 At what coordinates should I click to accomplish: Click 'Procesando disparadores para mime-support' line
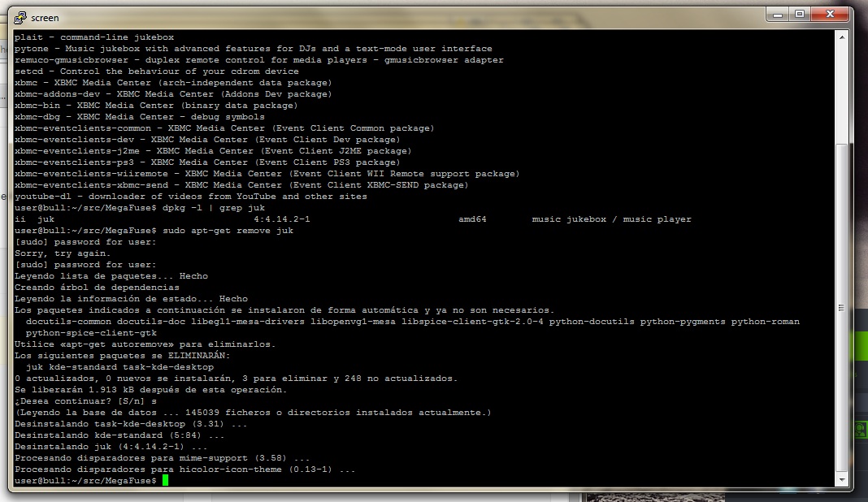click(163, 457)
